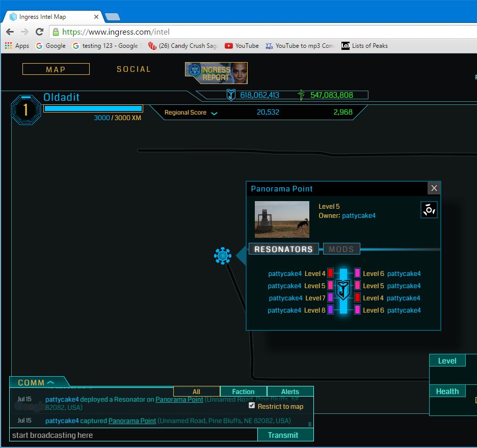Expand the Regional Score dropdown

[x=214, y=113]
